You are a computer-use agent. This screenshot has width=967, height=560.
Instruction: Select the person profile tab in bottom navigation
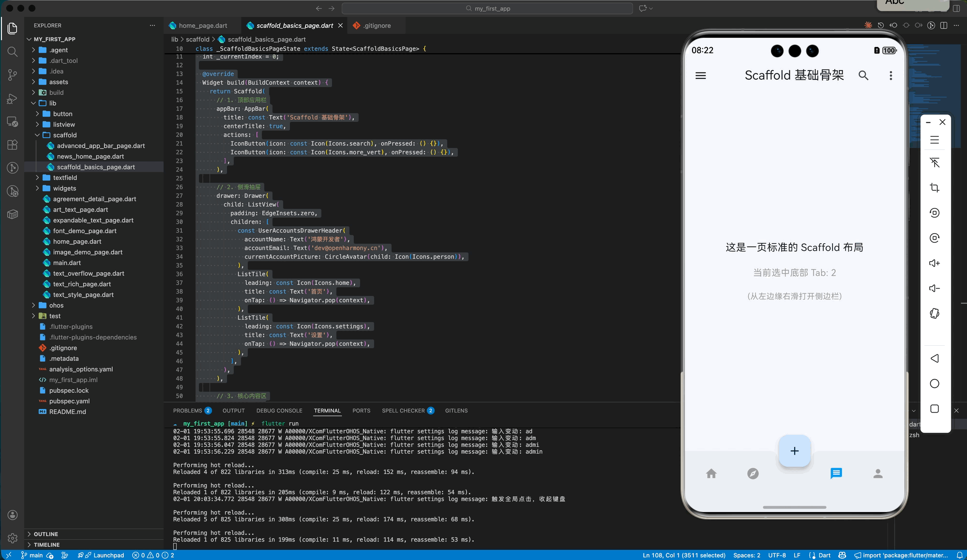point(877,473)
